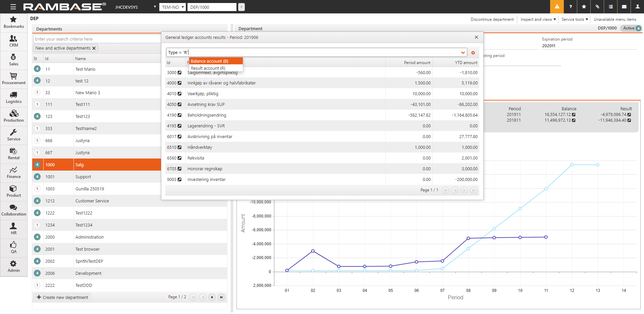The height and width of the screenshot is (314, 644).
Task: Open the Finance module in sidebar
Action: (13, 173)
